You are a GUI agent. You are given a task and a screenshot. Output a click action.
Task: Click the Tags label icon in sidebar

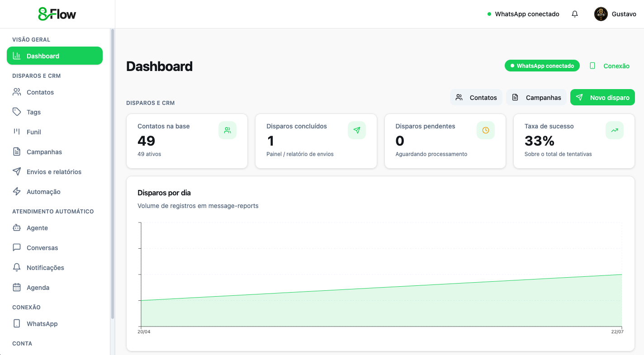tap(17, 112)
